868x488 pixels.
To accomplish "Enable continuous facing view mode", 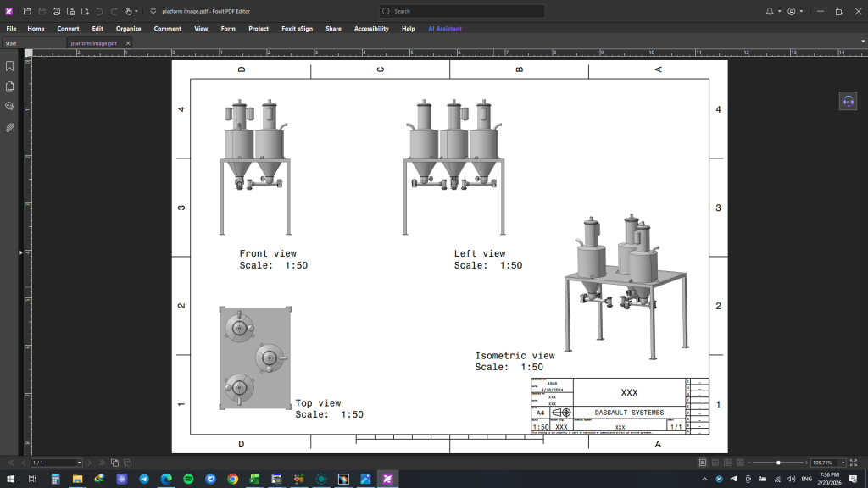I will (740, 463).
